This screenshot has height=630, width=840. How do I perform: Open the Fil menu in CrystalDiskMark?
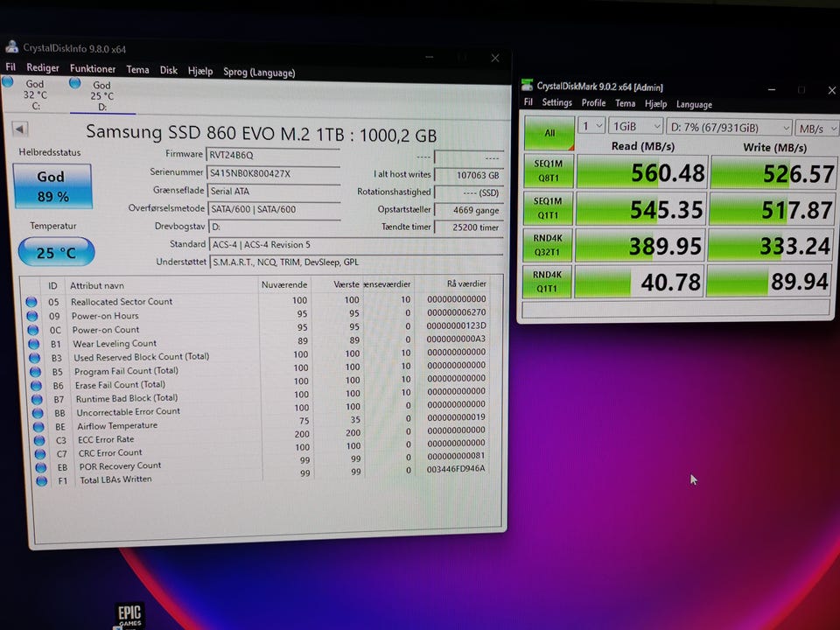(x=528, y=101)
